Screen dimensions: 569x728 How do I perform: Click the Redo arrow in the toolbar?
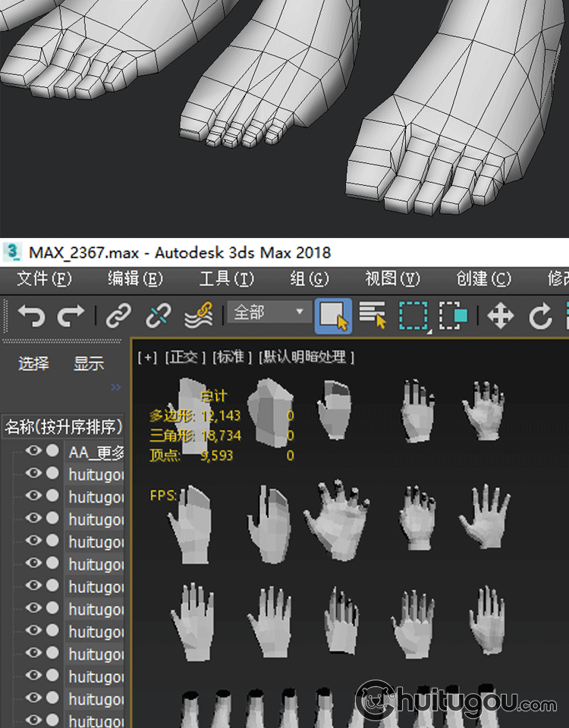(71, 315)
